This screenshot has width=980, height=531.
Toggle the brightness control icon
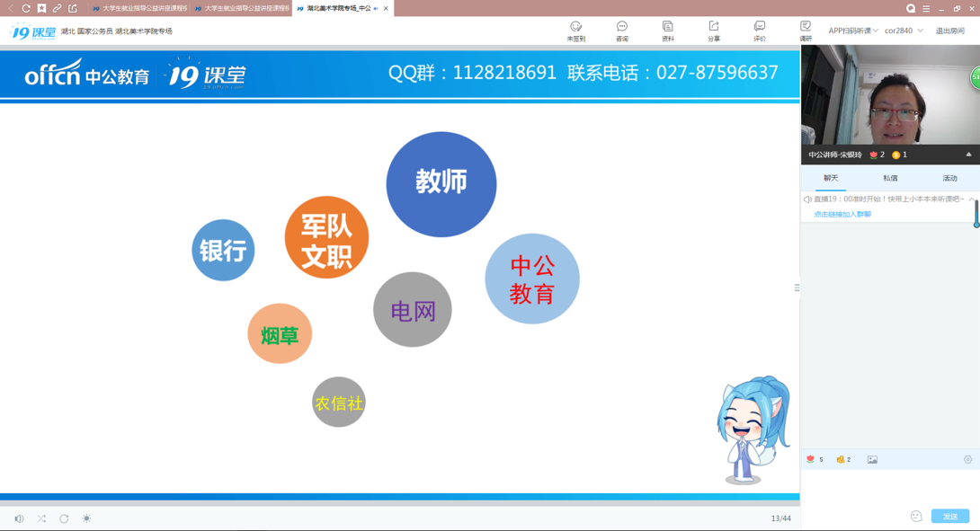[x=86, y=518]
